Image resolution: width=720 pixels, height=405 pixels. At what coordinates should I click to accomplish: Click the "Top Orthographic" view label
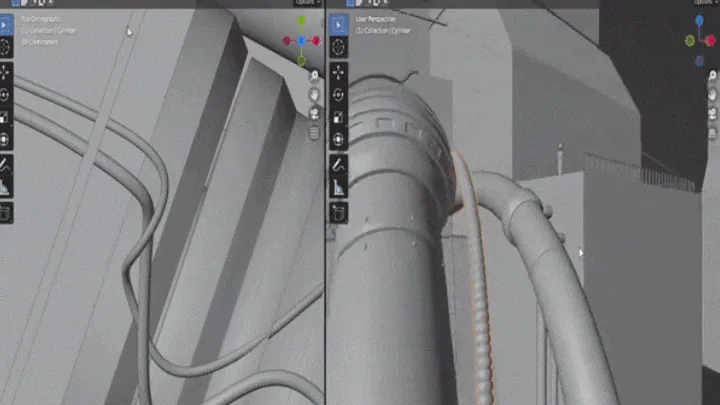(x=40, y=19)
